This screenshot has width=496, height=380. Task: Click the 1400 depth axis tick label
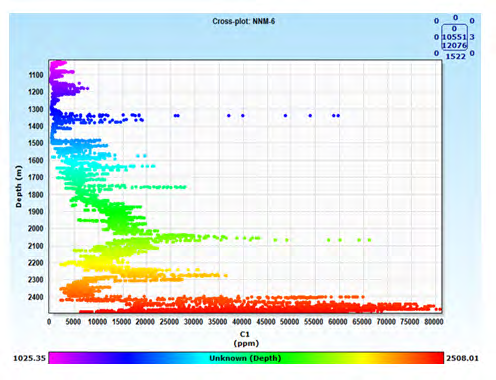[36, 126]
